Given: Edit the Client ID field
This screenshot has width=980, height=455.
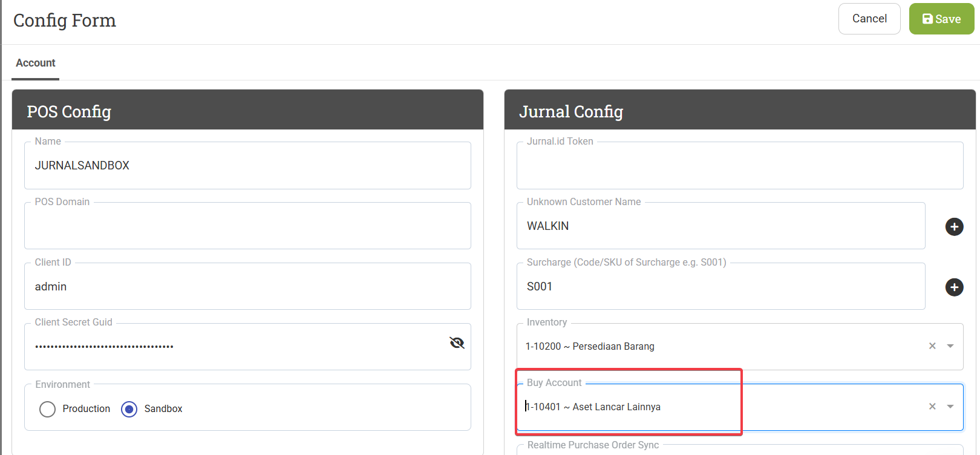Looking at the screenshot, I should click(247, 286).
